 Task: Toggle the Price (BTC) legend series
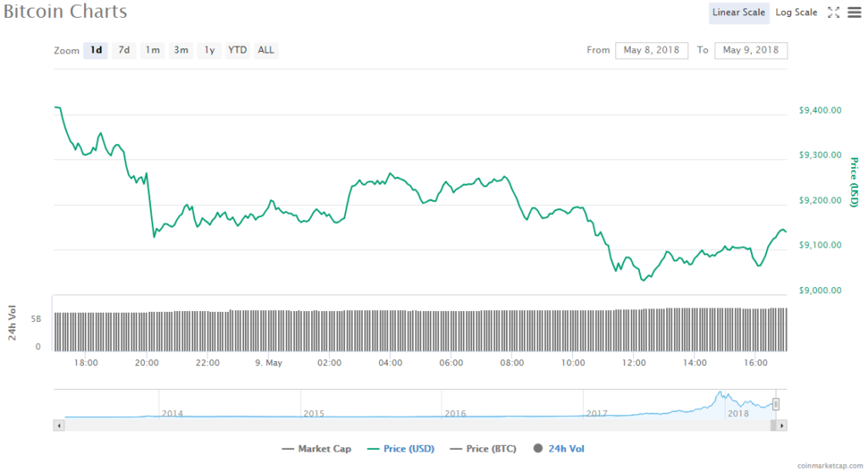[x=479, y=448]
